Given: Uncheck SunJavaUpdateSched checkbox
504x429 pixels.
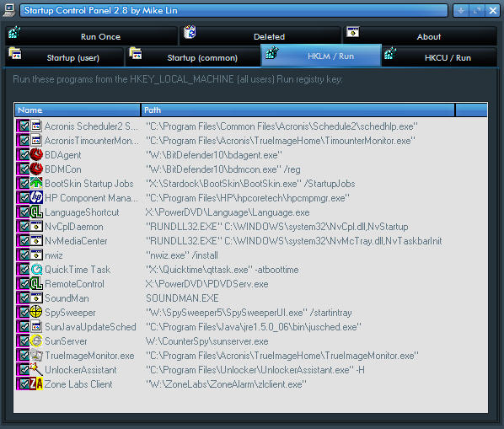Looking at the screenshot, I should click(x=24, y=327).
